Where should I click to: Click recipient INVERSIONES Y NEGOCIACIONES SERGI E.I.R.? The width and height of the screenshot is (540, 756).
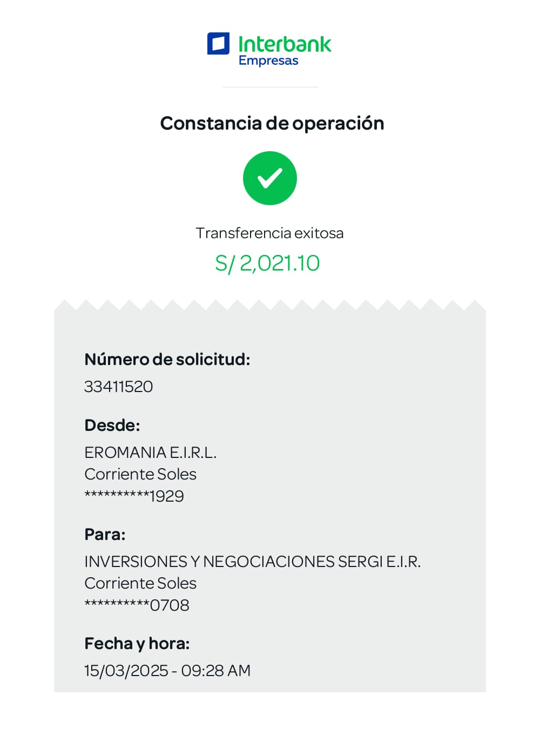[252, 562]
